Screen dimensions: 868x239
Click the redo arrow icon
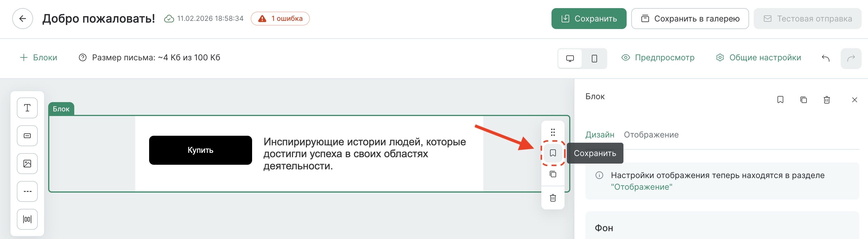(852, 58)
